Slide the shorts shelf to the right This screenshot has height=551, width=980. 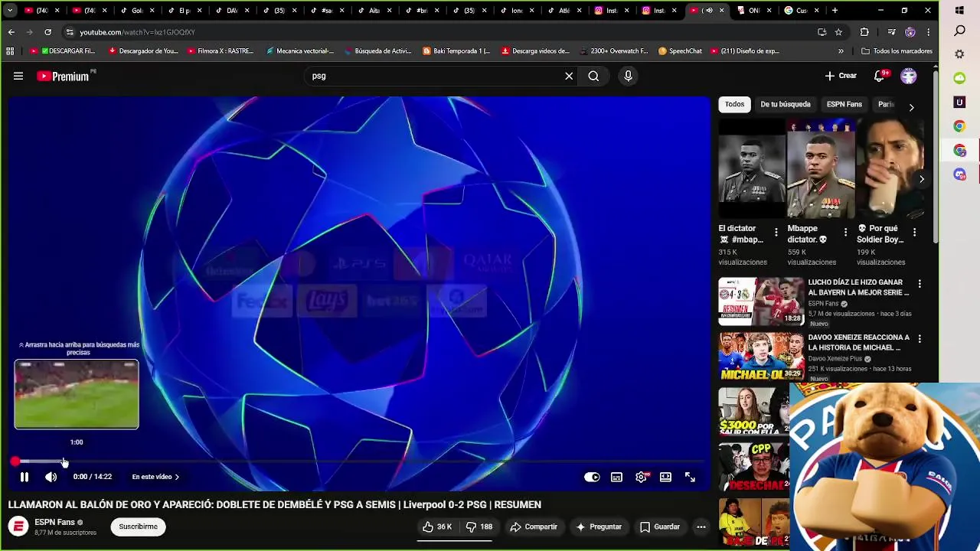point(922,179)
